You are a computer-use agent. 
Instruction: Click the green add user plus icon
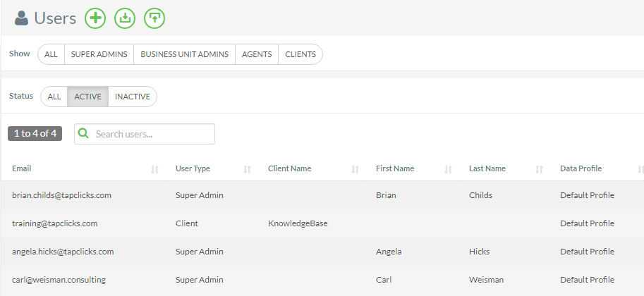95,18
